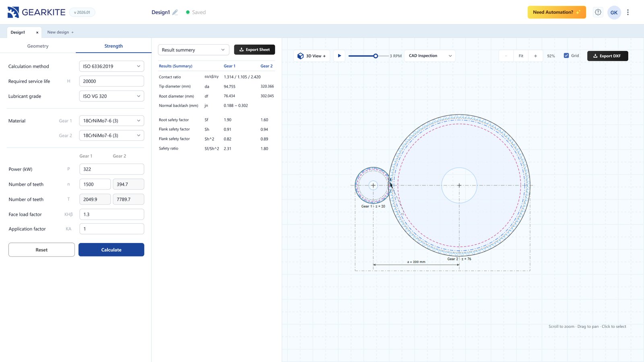Open the Gear 2 material dropdown
This screenshot has width=644, height=362.
tap(111, 136)
